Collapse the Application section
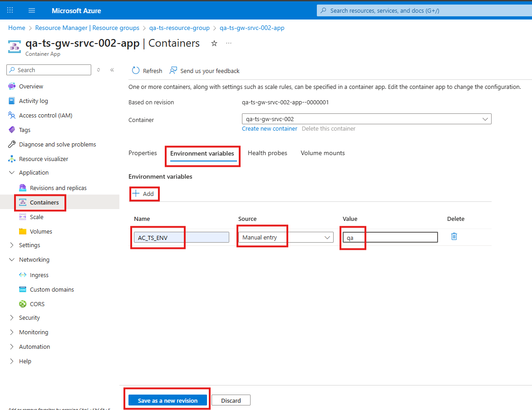The image size is (532, 410). point(12,173)
